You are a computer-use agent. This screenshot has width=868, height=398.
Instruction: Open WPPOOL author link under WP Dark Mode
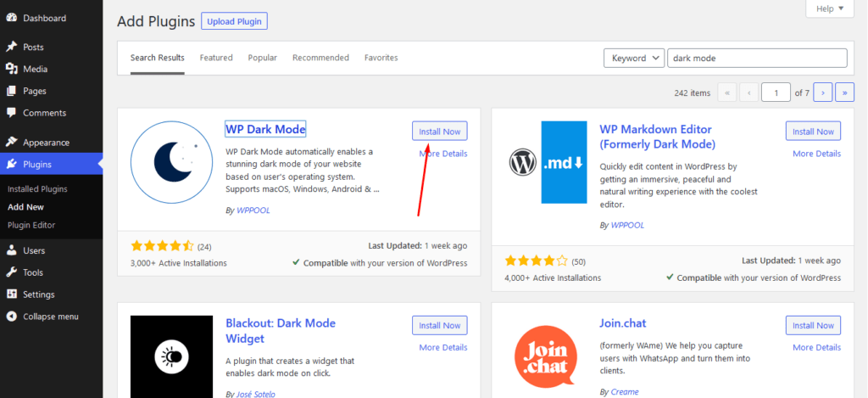[x=253, y=210]
